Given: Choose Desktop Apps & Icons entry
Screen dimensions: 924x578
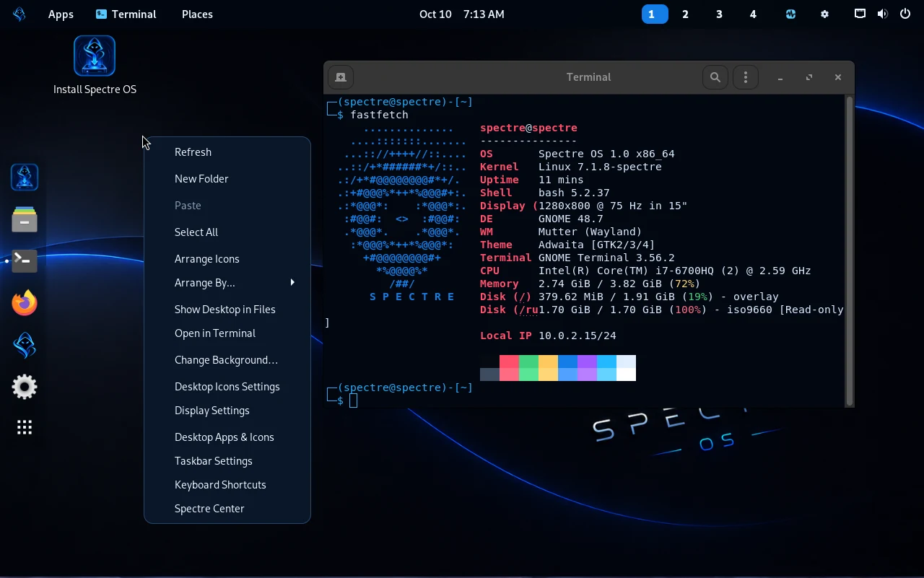Looking at the screenshot, I should point(227,437).
